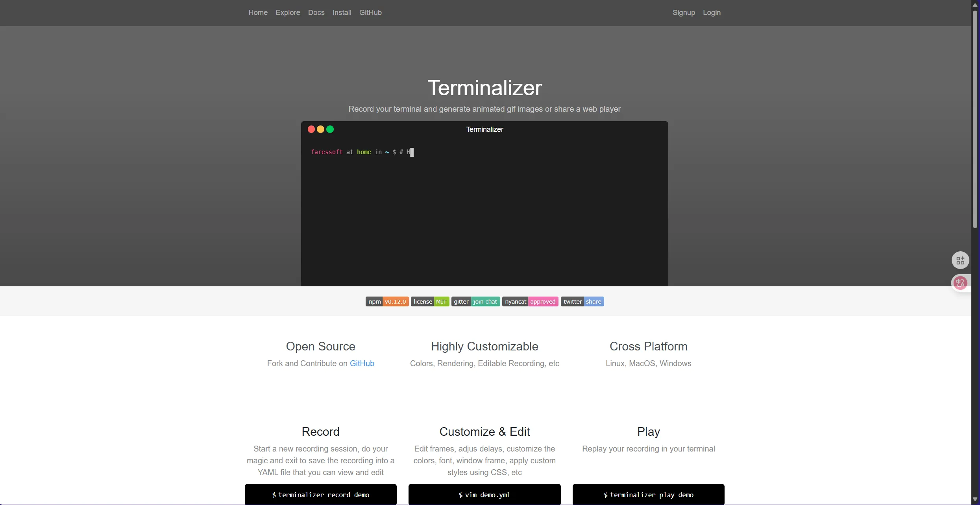Click the gitter join chat badge
The width and height of the screenshot is (980, 505).
click(475, 302)
